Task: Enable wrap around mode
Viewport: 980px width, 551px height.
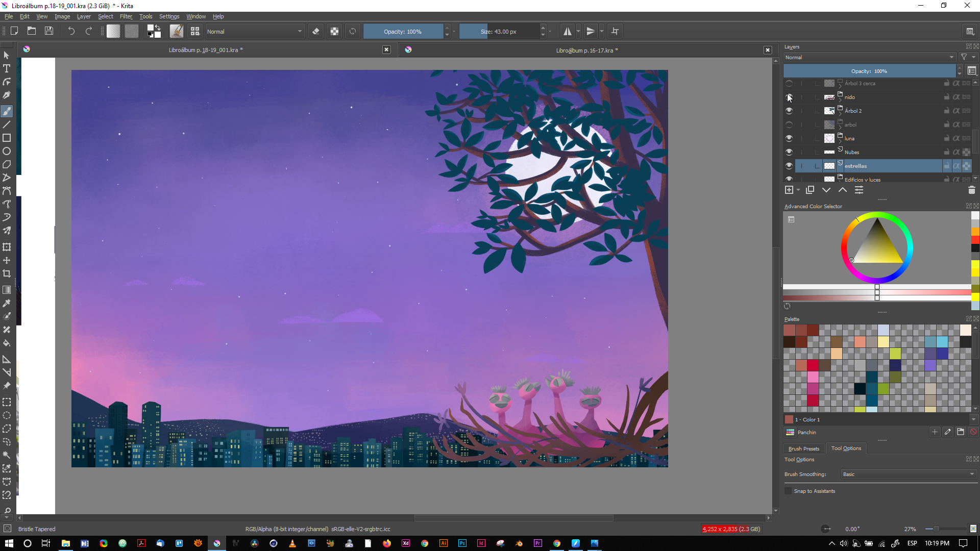Action: 615,31
